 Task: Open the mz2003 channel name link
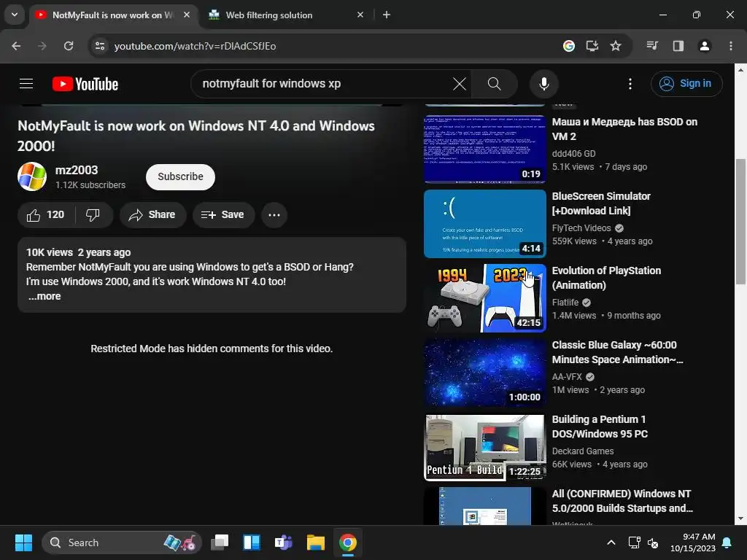pyautogui.click(x=76, y=170)
